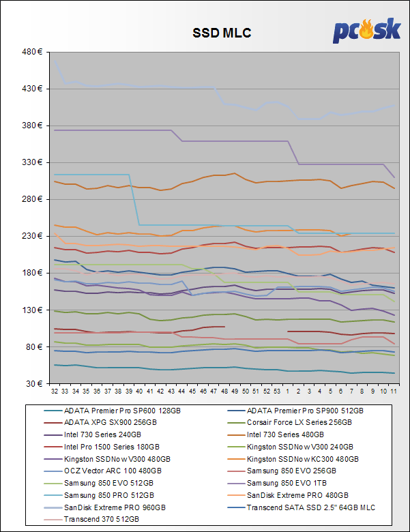The image size is (410, 532).
Task: Click the 30 € y-axis label
Action: coord(35,384)
